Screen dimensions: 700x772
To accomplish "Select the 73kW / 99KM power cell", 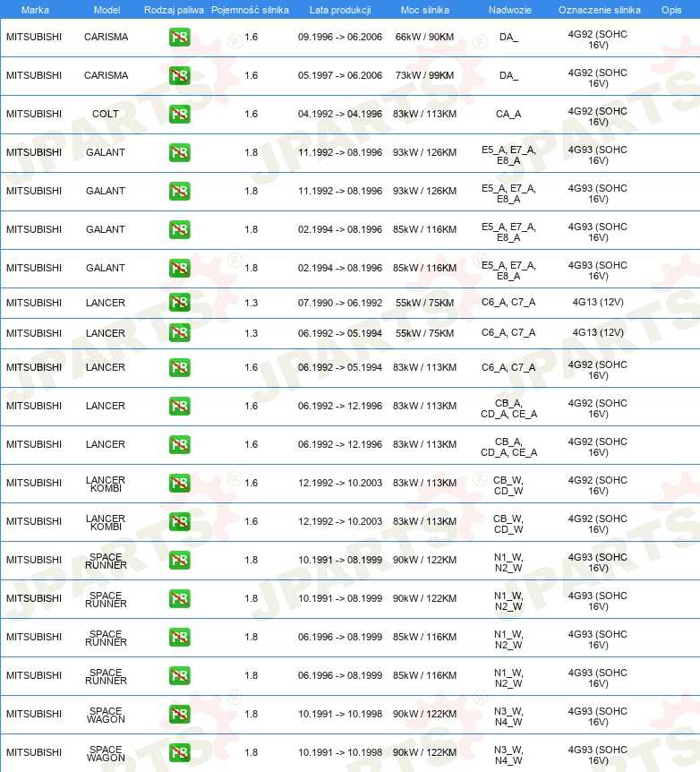I will pos(425,75).
